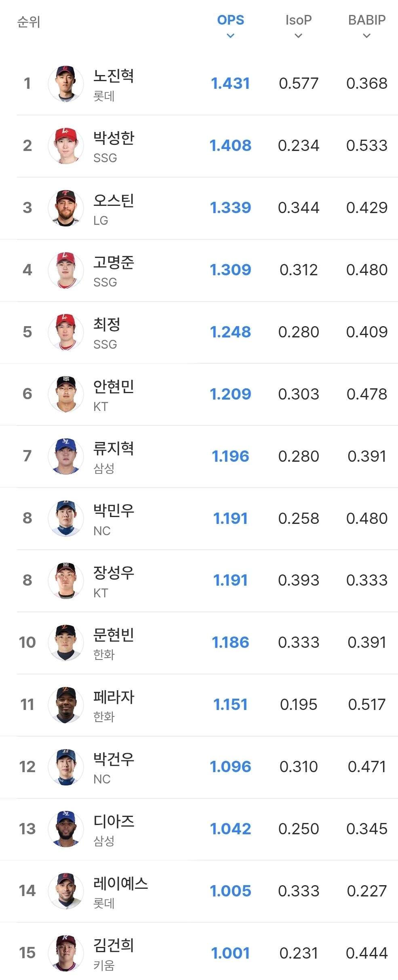The width and height of the screenshot is (398, 980).
Task: Tap 디아즈 Samsung player avatar
Action: [x=66, y=829]
